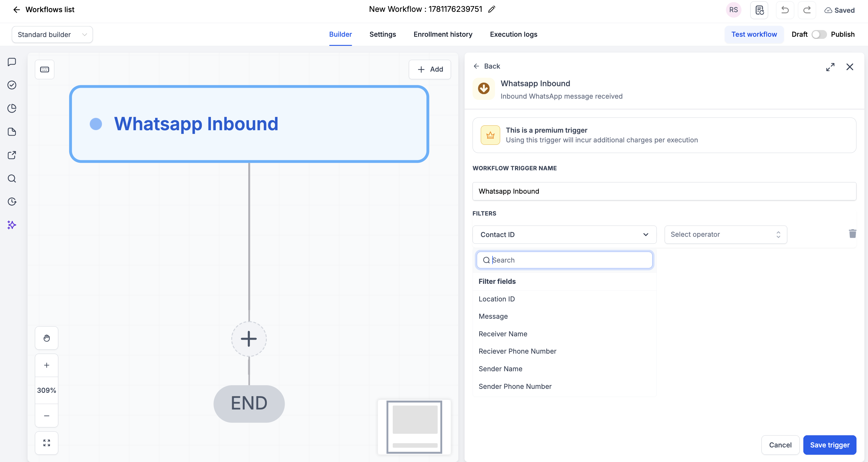This screenshot has width=868, height=462.
Task: Click the Test workflow button
Action: tap(754, 34)
